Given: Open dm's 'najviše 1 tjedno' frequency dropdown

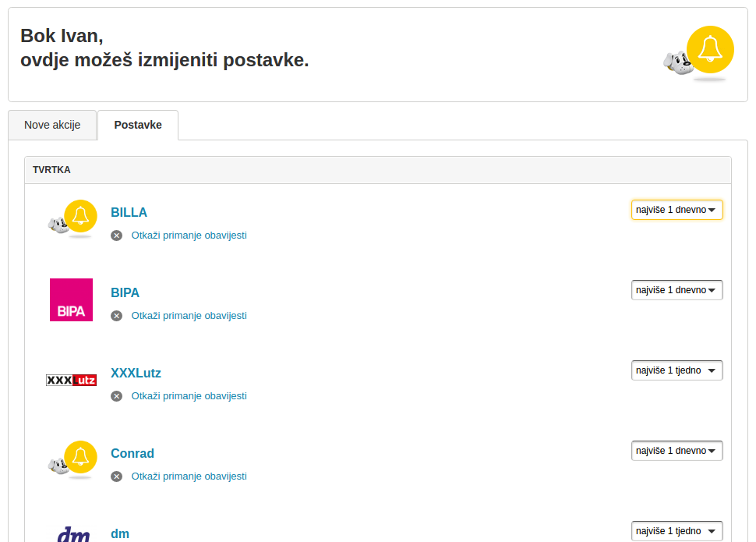Looking at the screenshot, I should click(676, 530).
